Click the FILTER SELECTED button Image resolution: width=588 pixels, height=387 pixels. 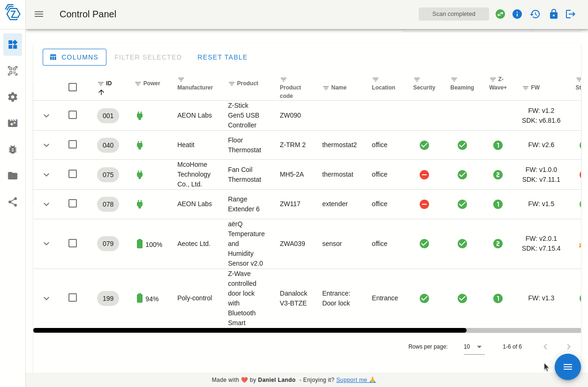148,57
